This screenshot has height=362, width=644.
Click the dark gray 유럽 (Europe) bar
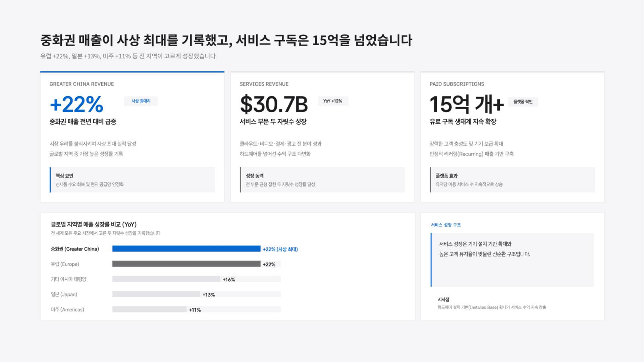tap(186, 264)
